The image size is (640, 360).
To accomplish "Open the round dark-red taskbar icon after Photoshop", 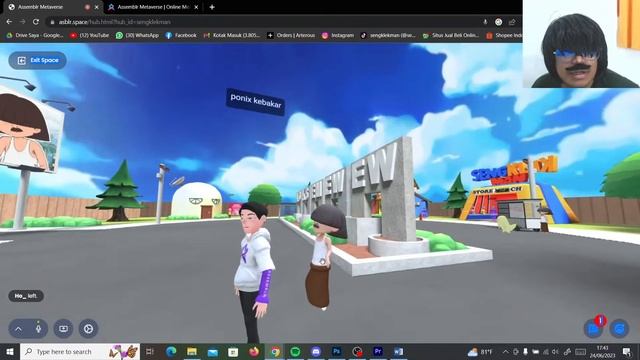I will coord(357,351).
